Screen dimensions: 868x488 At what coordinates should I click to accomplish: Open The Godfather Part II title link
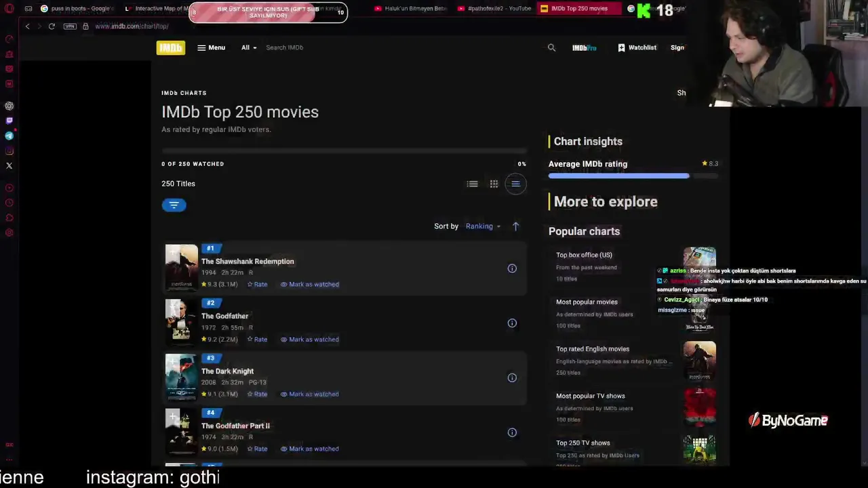pos(235,426)
